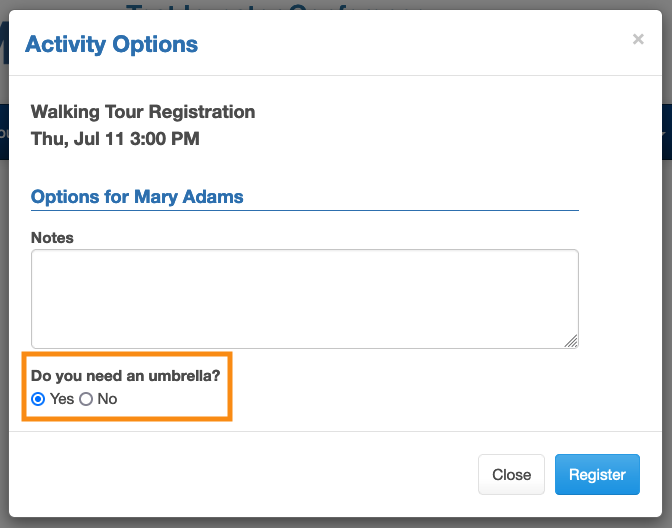This screenshot has width=672, height=528.
Task: Click the dimmed dropdown caret in the navigation bar
Action: pyautogui.click(x=666, y=132)
